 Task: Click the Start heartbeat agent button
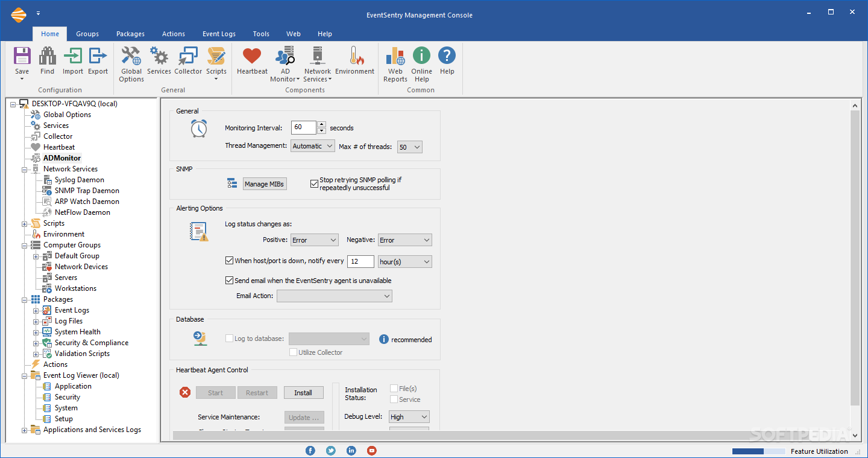[x=215, y=393]
